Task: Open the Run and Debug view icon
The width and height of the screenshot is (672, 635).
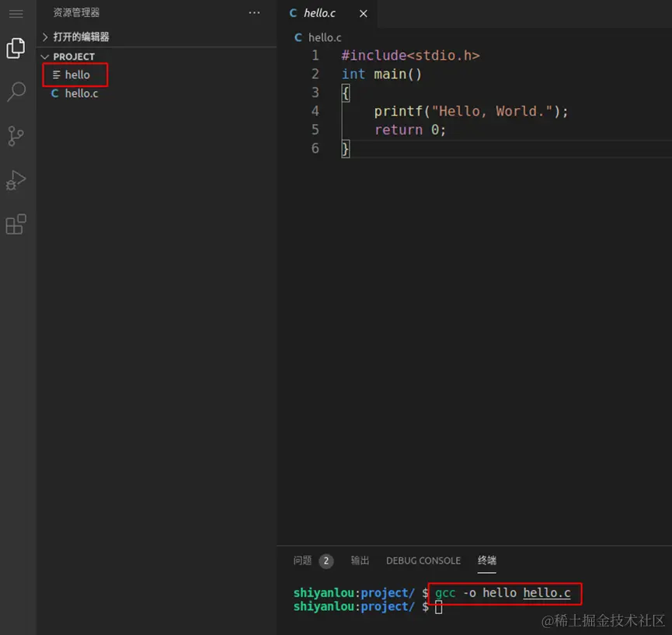Action: tap(16, 180)
